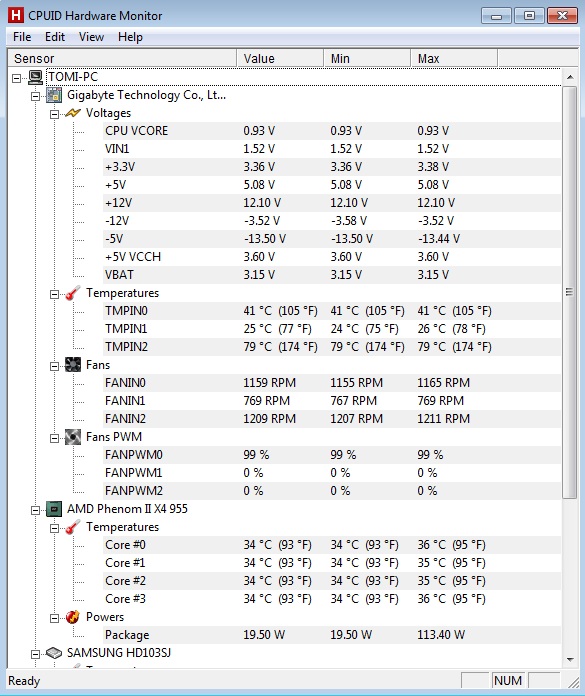Select the CPU VCORE row

[x=332, y=131]
